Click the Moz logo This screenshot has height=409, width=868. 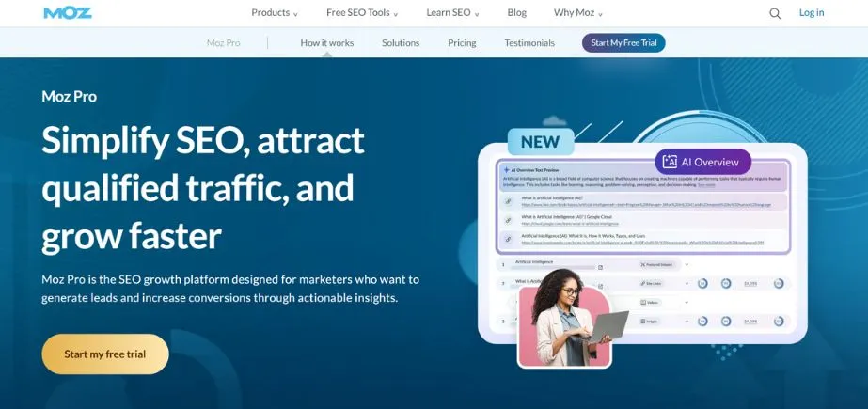[x=68, y=13]
